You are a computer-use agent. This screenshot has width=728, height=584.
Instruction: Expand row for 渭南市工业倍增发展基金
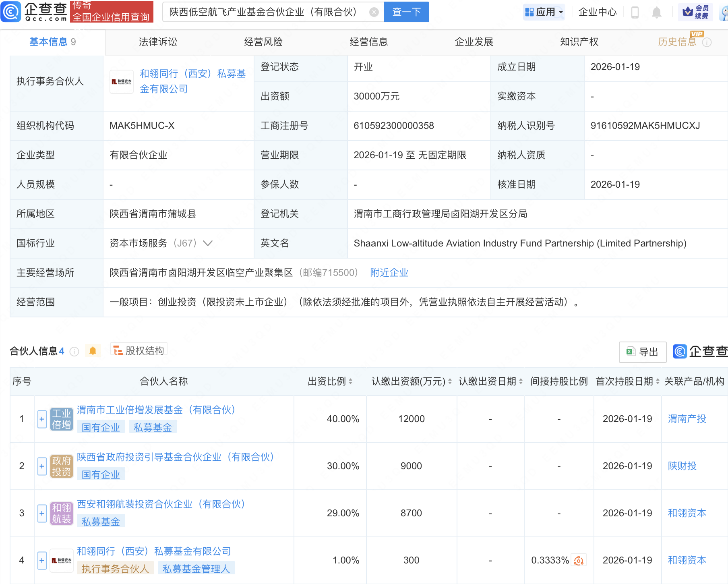coord(42,419)
